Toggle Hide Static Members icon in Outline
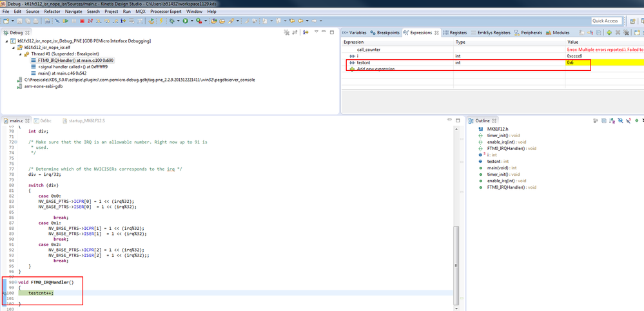This screenshot has height=311, width=644. point(629,120)
